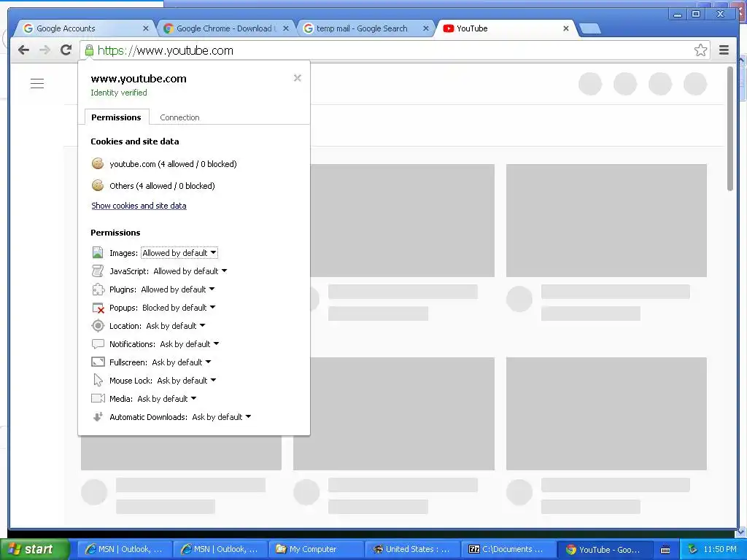Close the YouTube tab
This screenshot has height=560, width=747.
[566, 28]
